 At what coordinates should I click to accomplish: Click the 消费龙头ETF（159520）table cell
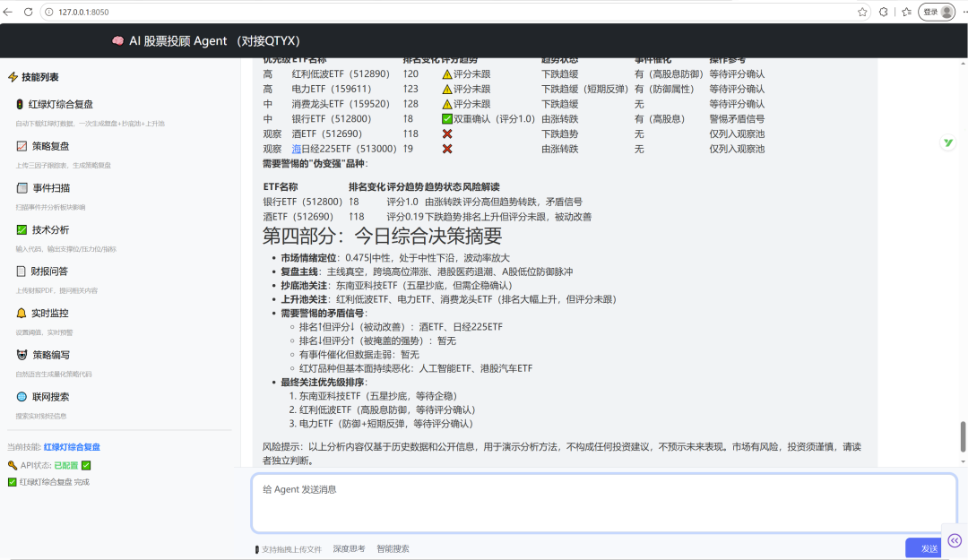click(341, 104)
